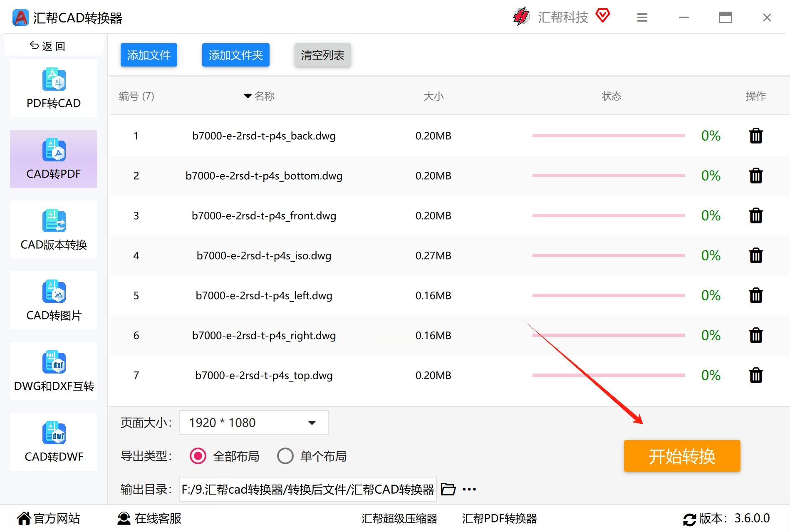Click the 官方网站 link text
The image size is (790, 532).
57,518
